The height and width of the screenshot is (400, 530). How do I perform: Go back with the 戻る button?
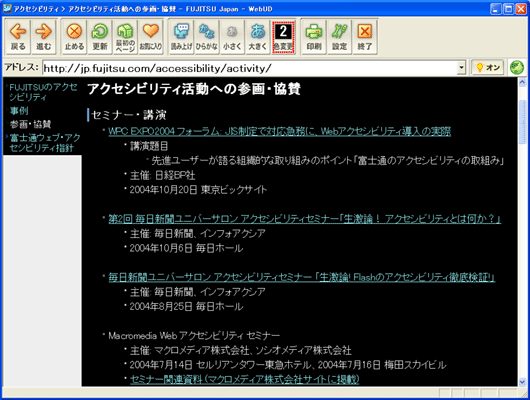[18, 37]
